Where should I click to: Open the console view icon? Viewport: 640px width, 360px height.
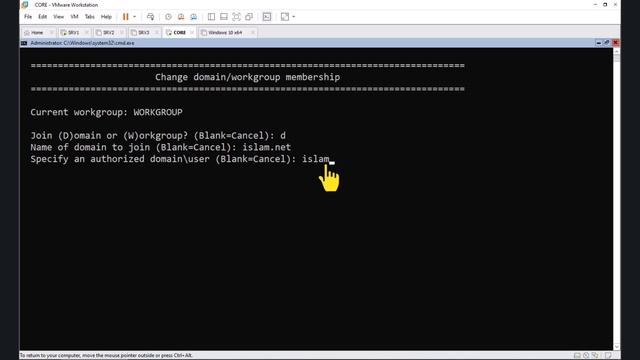[267, 17]
